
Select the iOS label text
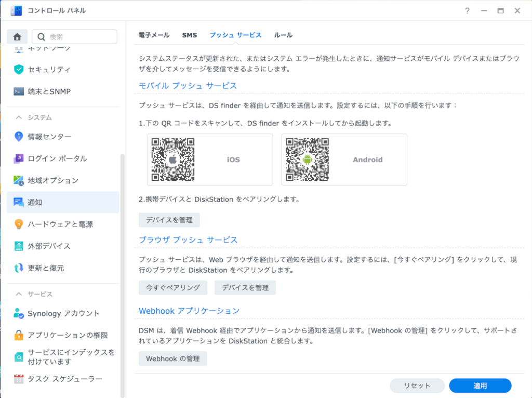click(233, 160)
